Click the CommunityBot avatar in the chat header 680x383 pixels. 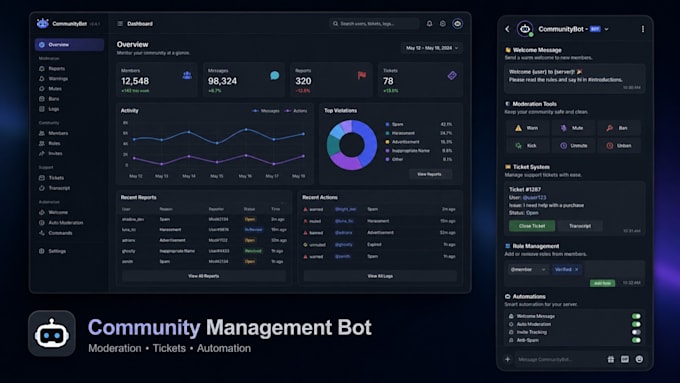click(525, 29)
